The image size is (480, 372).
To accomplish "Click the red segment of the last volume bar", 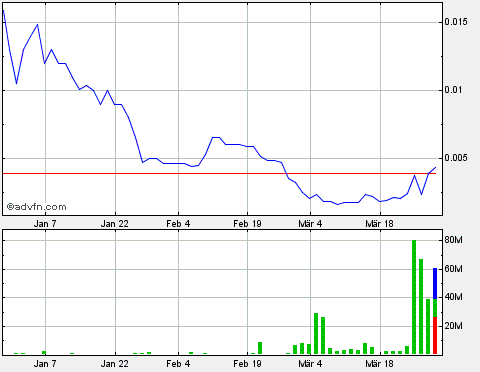I will pyautogui.click(x=435, y=335).
